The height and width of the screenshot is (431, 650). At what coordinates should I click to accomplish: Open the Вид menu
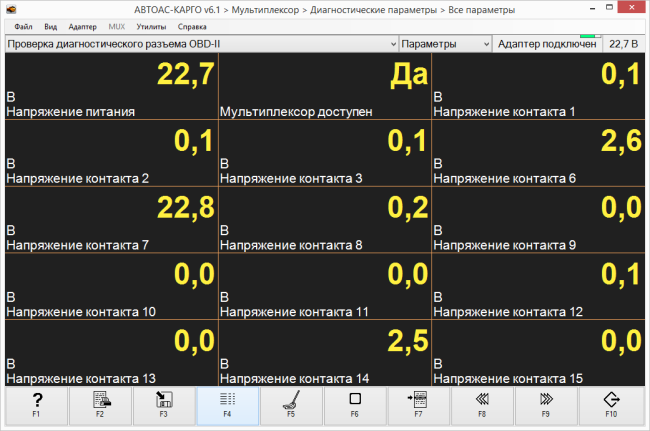pyautogui.click(x=51, y=27)
